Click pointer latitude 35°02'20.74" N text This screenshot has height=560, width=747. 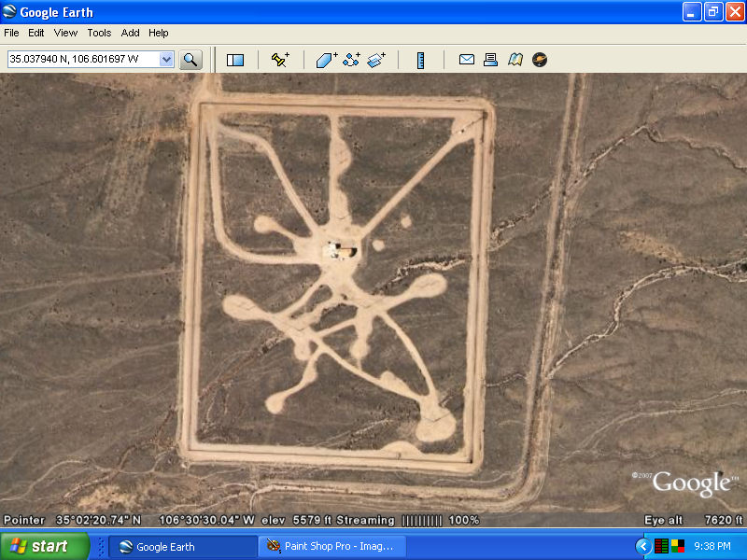click(x=99, y=520)
